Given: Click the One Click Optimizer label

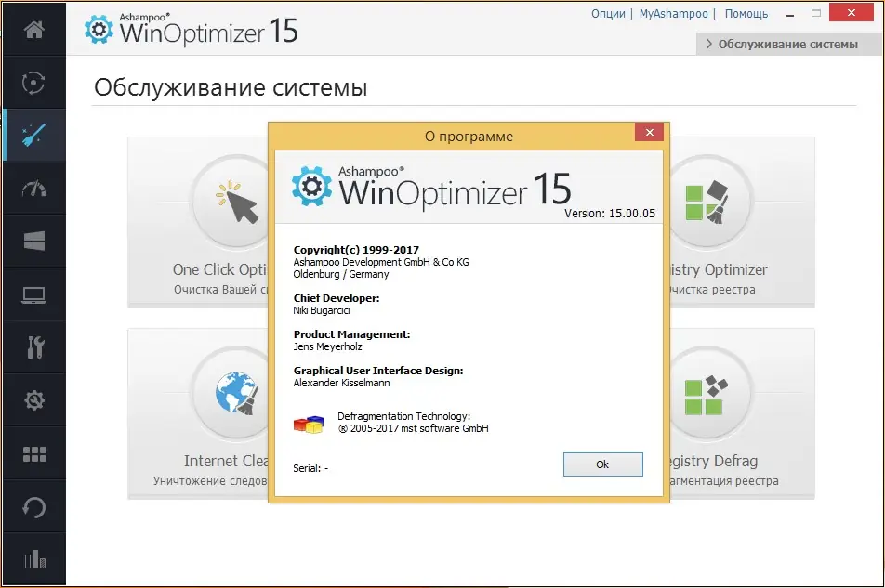Looking at the screenshot, I should 220,269.
